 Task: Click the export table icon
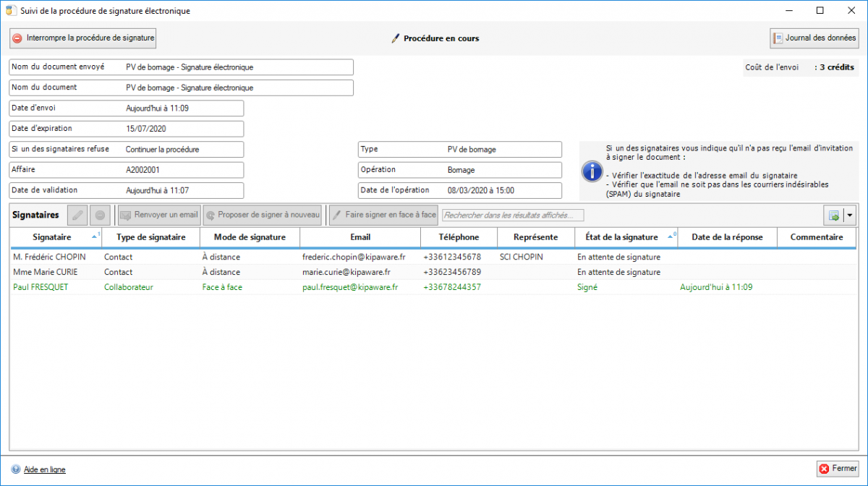coord(833,216)
